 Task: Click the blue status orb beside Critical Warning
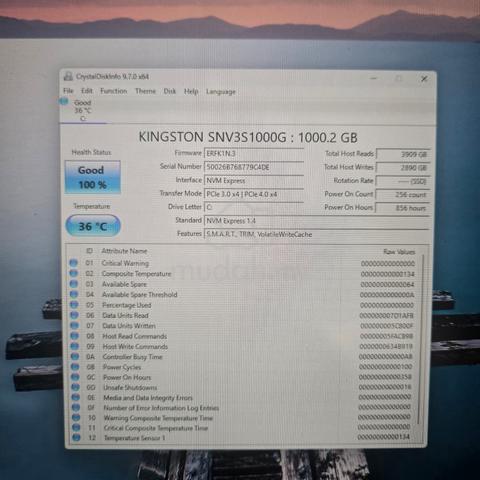73,263
